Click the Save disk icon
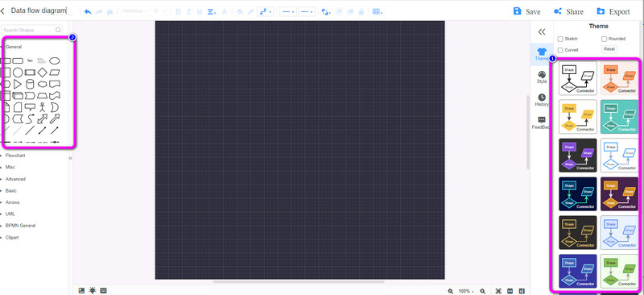This screenshot has width=644, height=295. click(517, 11)
